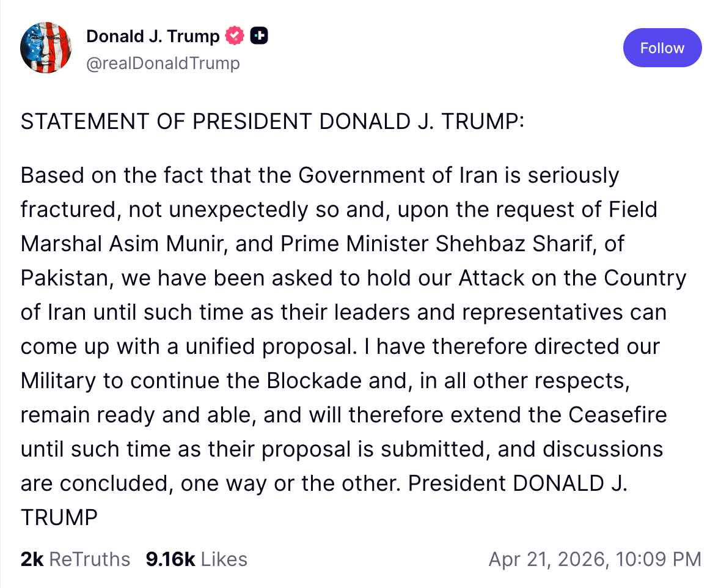Follow the realDonaldTrump account
Image resolution: width=721 pixels, height=588 pixels.
[x=662, y=48]
